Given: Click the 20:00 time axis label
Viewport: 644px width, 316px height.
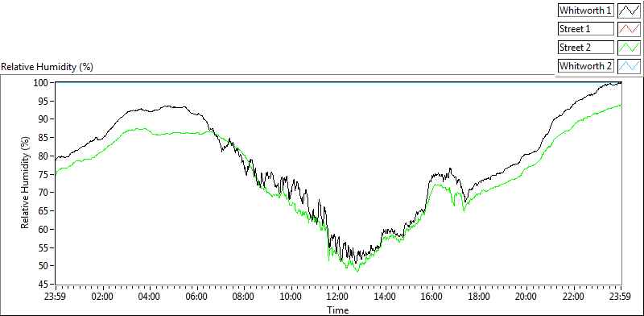Looking at the screenshot, I should [527, 297].
